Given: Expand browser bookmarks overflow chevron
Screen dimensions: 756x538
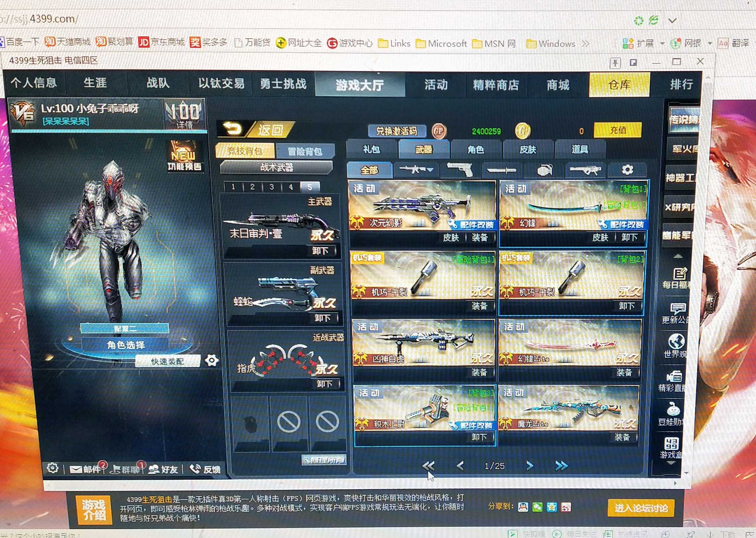Looking at the screenshot, I should tap(585, 43).
